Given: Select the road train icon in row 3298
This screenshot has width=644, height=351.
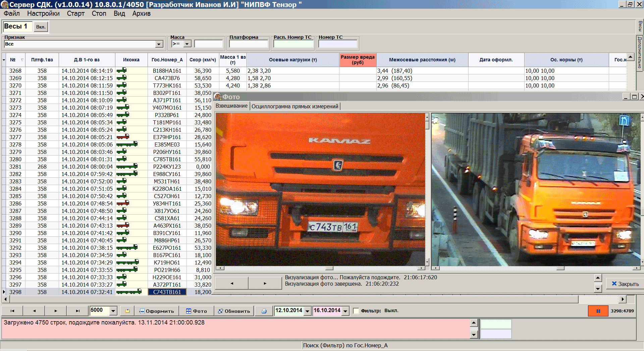Looking at the screenshot, I should point(129,292).
